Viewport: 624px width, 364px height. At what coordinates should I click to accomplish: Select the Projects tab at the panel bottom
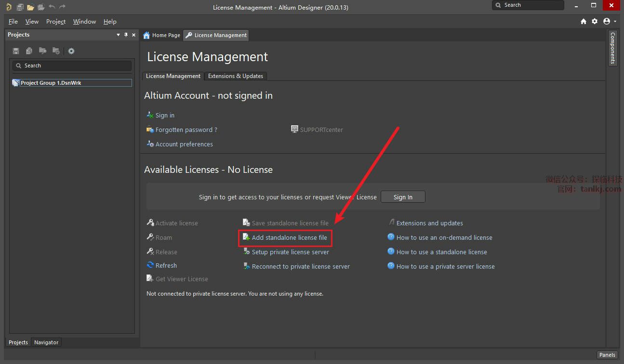(x=18, y=342)
